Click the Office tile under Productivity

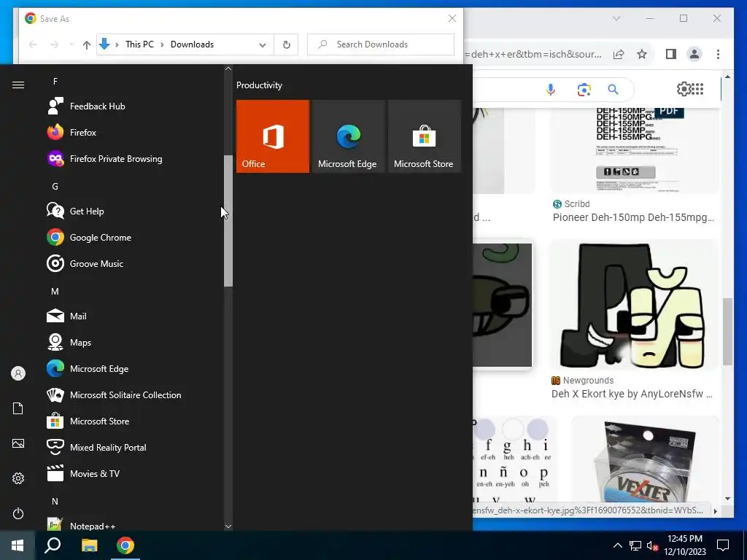pos(273,136)
